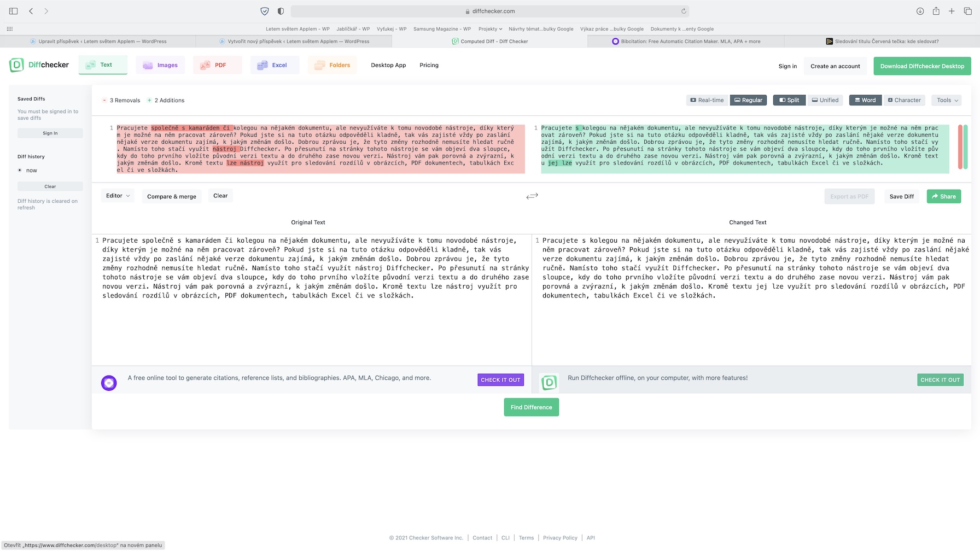Open the privacy shield icon
Screen dimensions: 980x551
[265, 11]
